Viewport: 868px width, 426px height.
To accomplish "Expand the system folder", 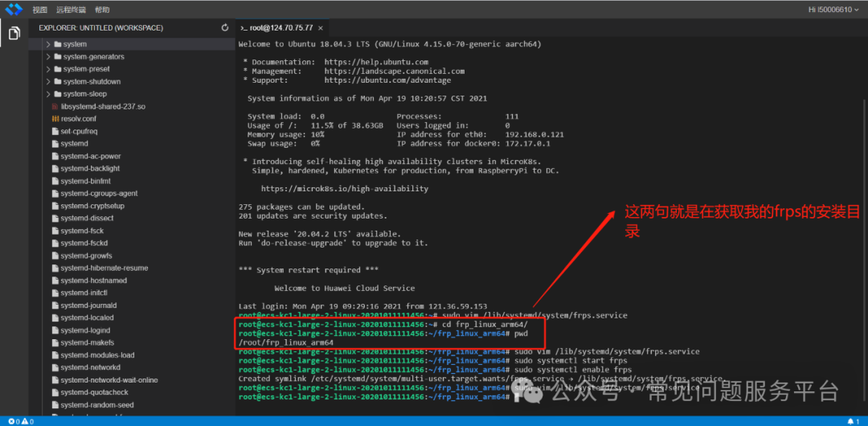I will pos(49,43).
